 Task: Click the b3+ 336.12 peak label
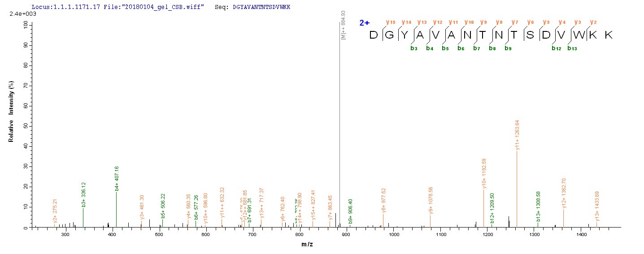click(x=83, y=194)
